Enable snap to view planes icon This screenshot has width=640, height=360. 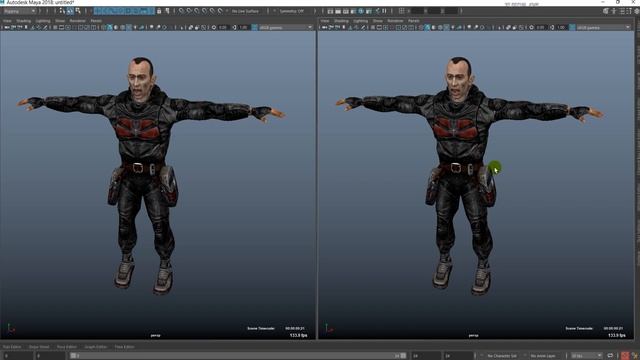point(212,11)
